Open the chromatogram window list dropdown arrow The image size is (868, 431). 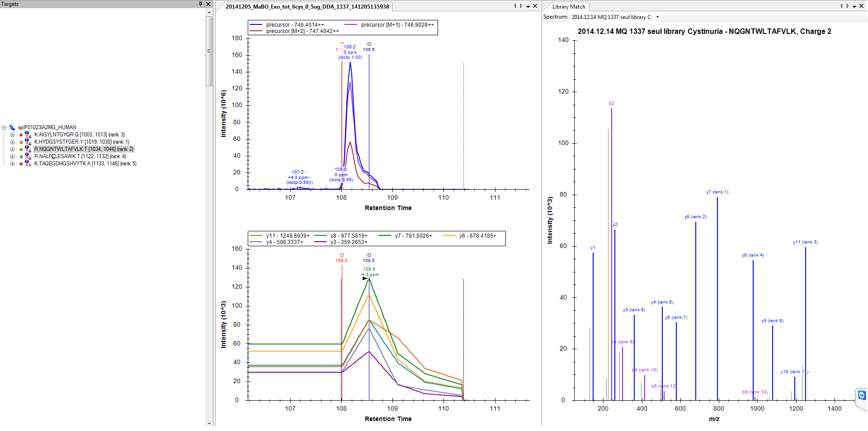tap(528, 6)
